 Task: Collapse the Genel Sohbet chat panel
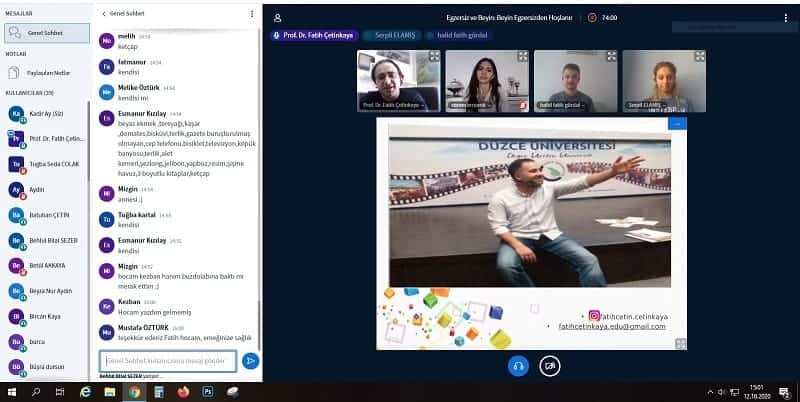click(x=105, y=15)
